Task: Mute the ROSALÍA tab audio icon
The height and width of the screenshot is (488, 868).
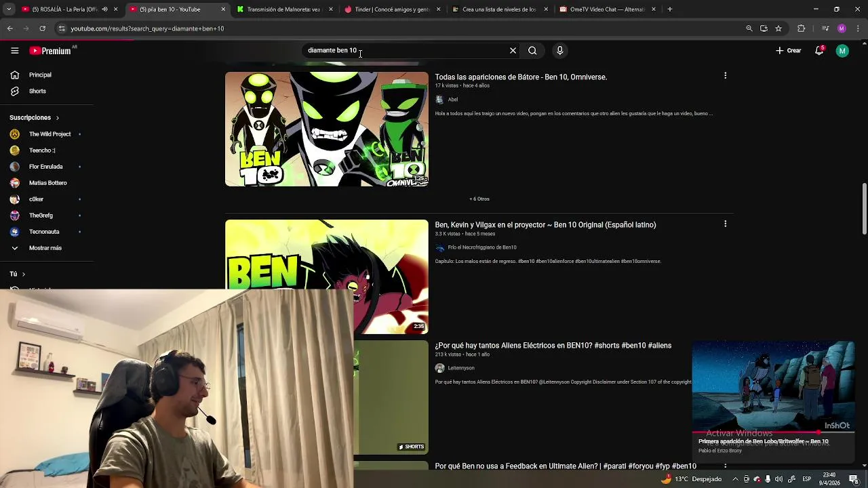Action: [x=104, y=9]
